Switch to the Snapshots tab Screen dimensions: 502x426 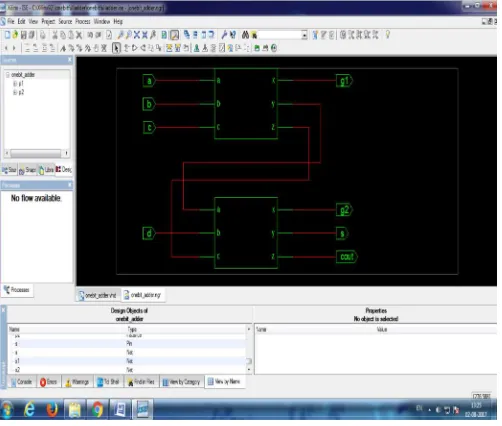pyautogui.click(x=27, y=170)
